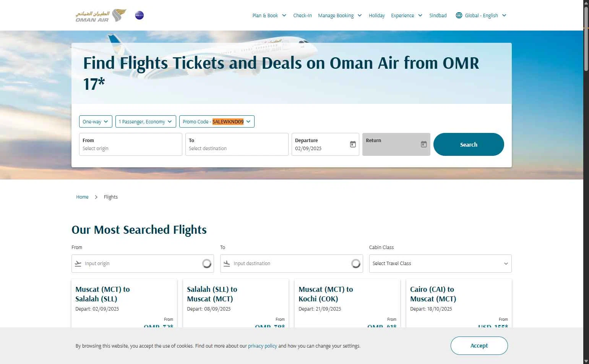Screen dimensions: 589x364
Task: Open the Sindbad menu item
Action: point(438,16)
